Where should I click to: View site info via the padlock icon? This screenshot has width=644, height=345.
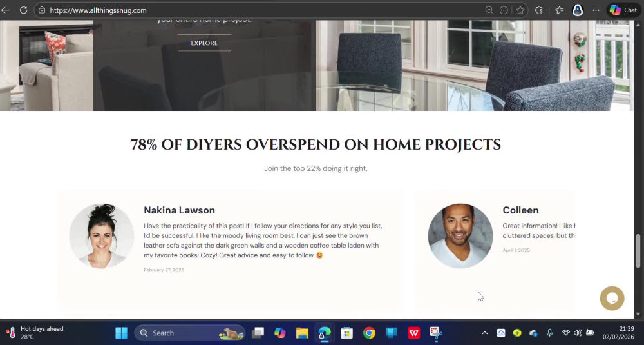[x=42, y=10]
